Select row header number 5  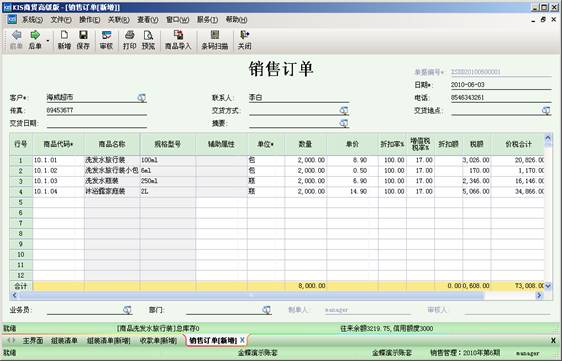point(21,202)
